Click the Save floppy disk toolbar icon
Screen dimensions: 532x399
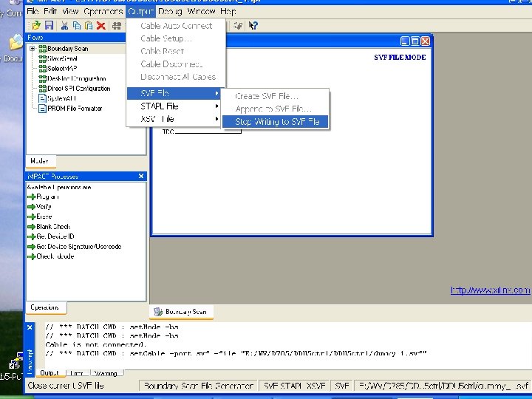click(50, 25)
